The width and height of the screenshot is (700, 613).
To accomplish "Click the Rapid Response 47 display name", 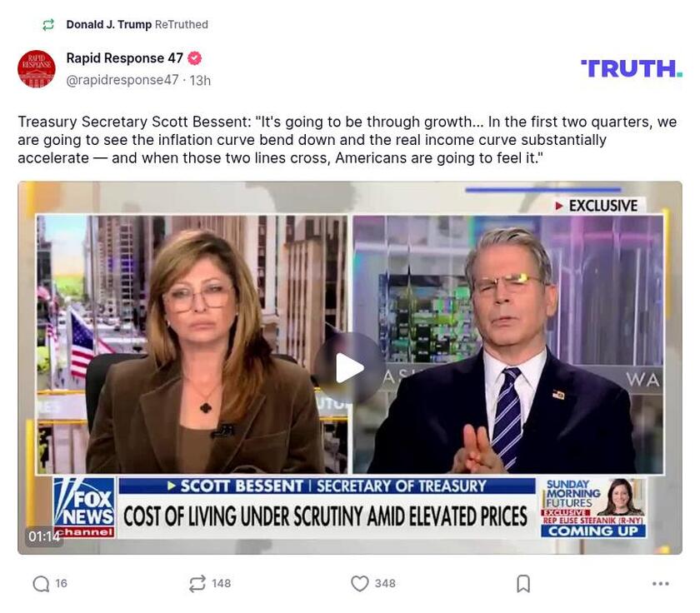I will pyautogui.click(x=124, y=58).
